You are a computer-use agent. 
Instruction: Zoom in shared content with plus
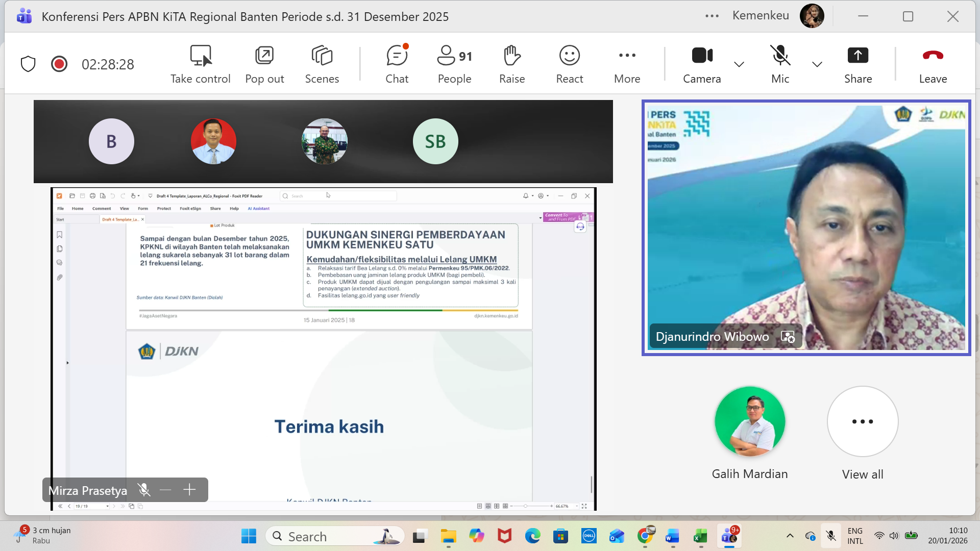[189, 490]
